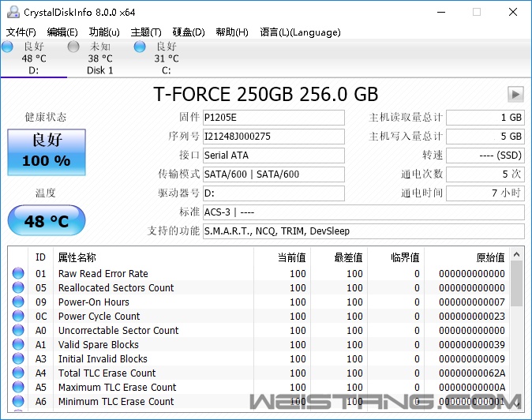532x420 pixels.
Task: Click the 原始值 column header
Action: [x=466, y=257]
